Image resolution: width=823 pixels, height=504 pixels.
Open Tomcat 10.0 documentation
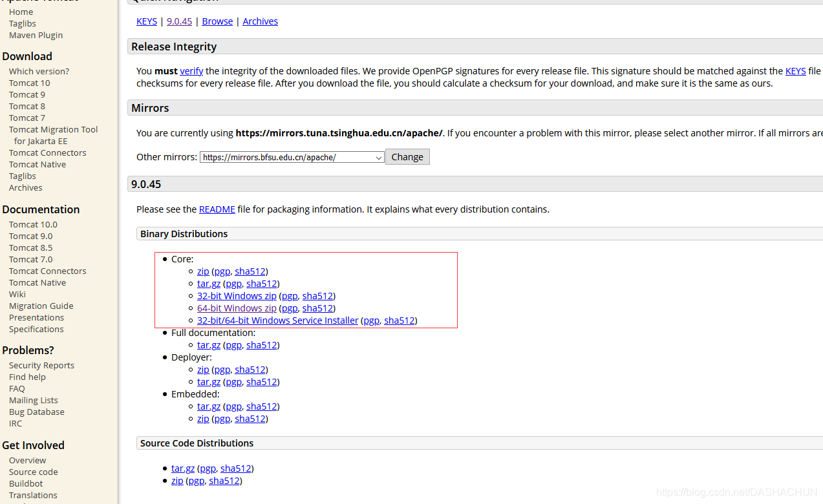33,224
